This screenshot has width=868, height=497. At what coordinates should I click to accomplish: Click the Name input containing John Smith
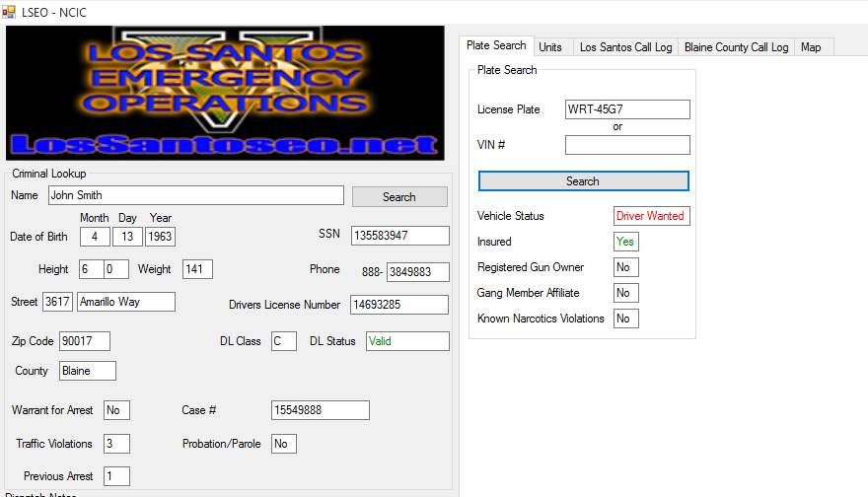point(195,195)
